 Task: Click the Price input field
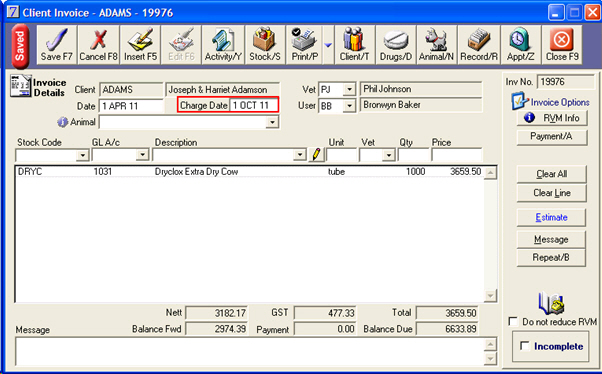[x=456, y=155]
